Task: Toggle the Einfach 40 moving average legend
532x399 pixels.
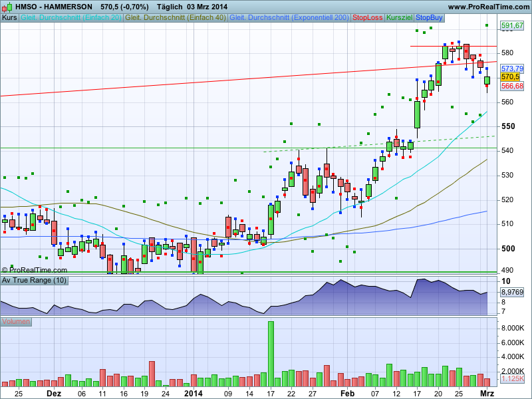Action: [176, 17]
